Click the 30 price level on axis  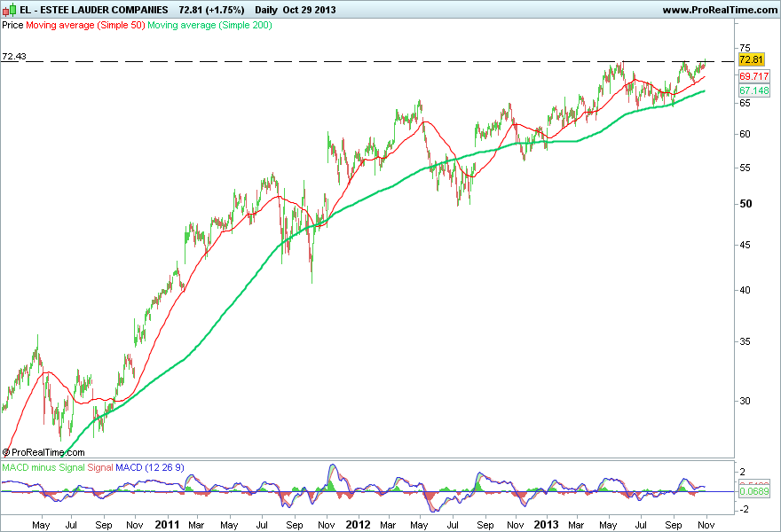[x=745, y=401]
